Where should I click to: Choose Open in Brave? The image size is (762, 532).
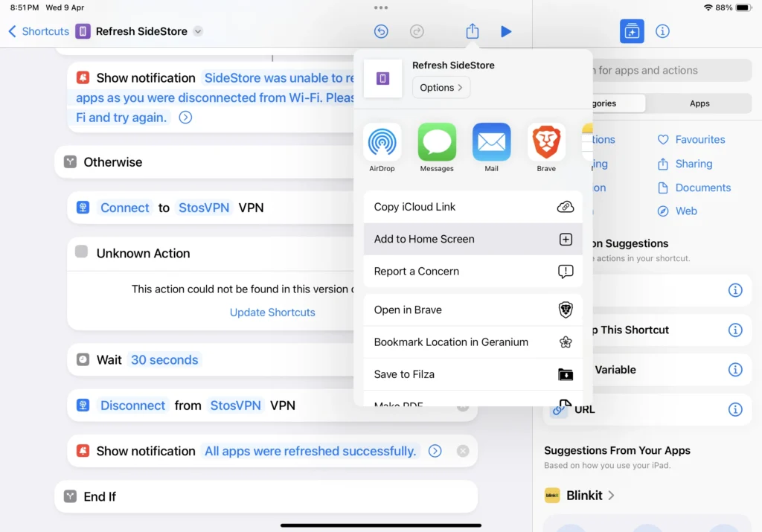[x=473, y=310]
